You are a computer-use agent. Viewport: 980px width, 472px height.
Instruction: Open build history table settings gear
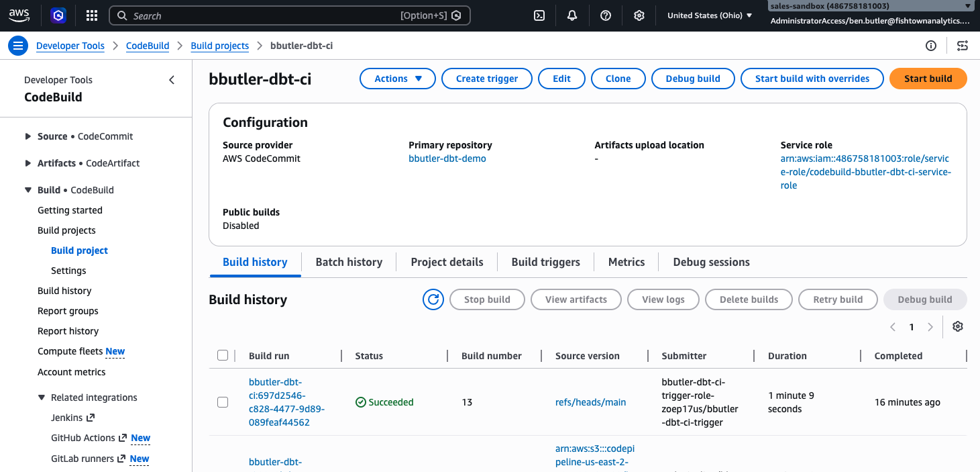(958, 326)
